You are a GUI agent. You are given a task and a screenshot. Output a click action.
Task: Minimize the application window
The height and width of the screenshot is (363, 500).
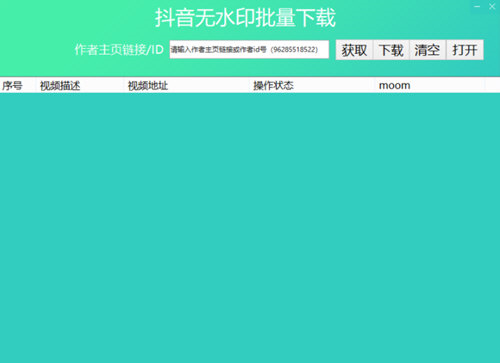coord(477,6)
